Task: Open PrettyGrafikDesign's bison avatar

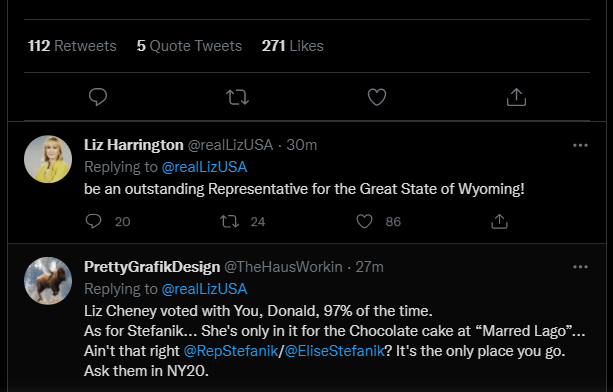Action: (48, 281)
